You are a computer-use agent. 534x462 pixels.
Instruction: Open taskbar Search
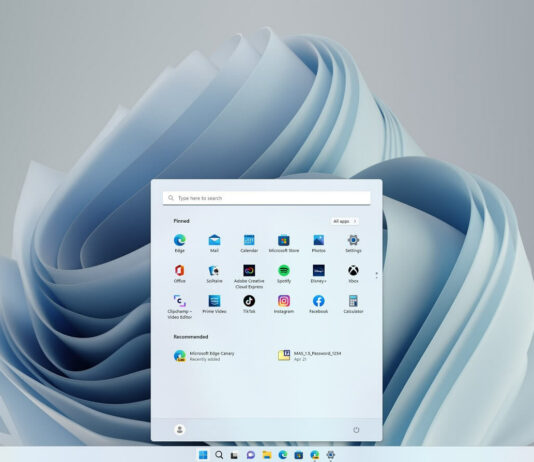coord(219,455)
